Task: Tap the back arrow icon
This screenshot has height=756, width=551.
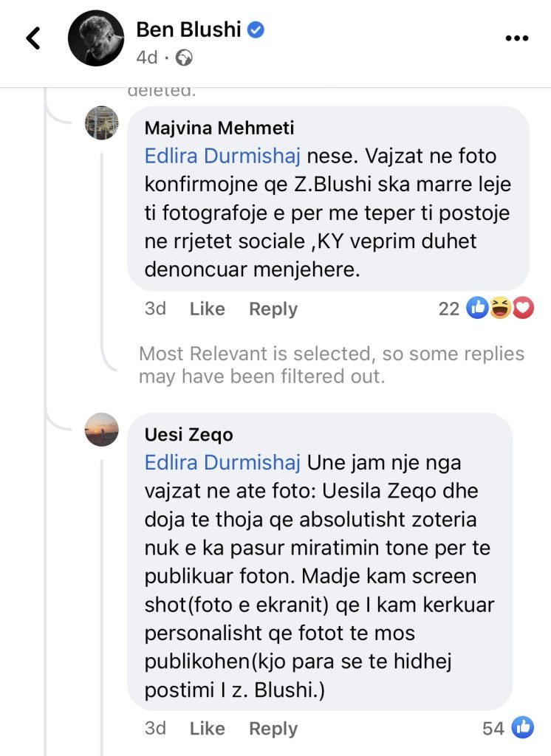Action: pos(33,38)
